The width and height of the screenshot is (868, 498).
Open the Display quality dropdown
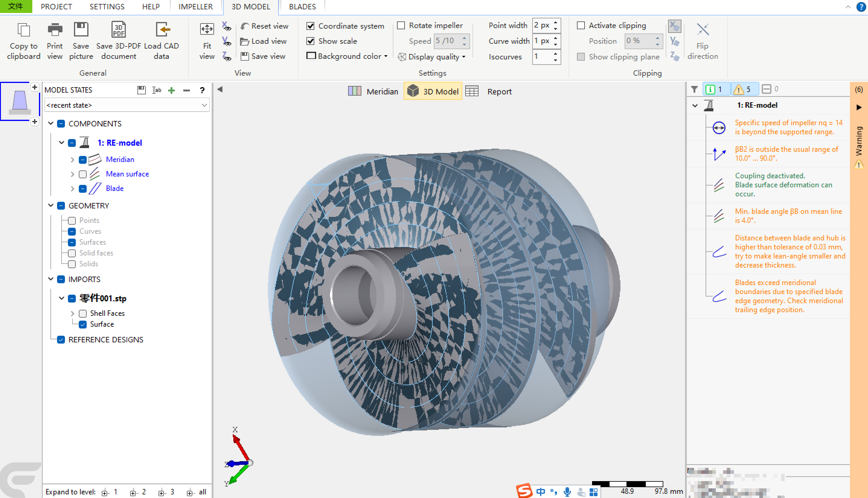pyautogui.click(x=433, y=57)
